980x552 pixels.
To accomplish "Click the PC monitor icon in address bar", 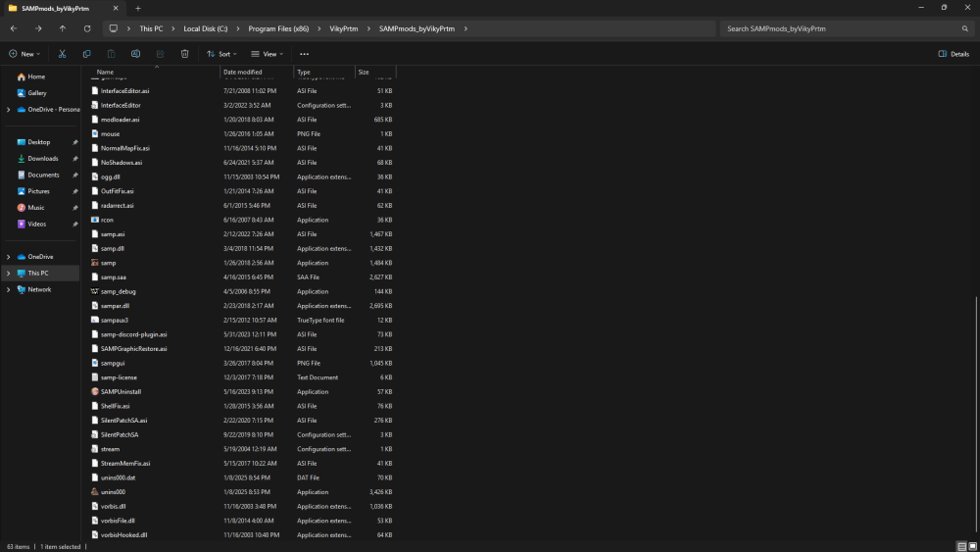I will pos(113,28).
